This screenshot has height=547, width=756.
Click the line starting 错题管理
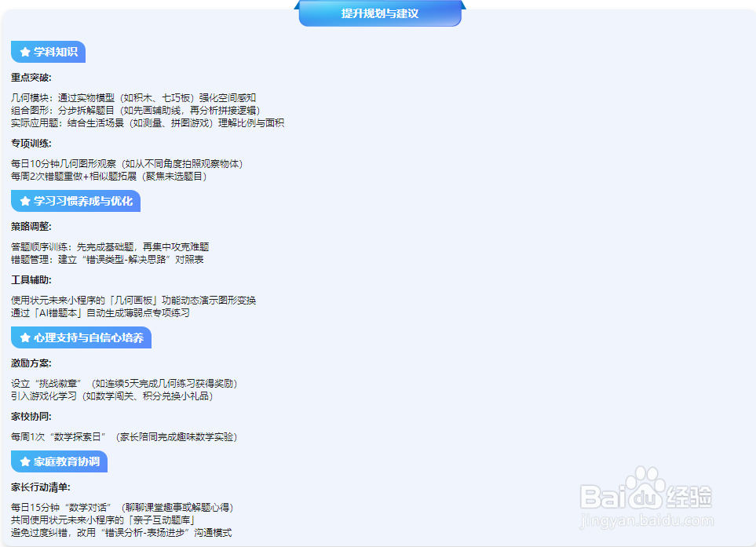point(108,259)
